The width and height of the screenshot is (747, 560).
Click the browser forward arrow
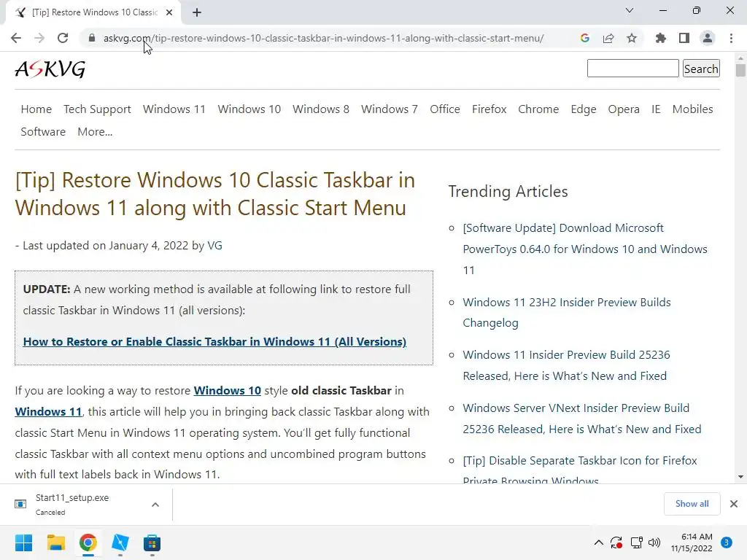[x=39, y=38]
